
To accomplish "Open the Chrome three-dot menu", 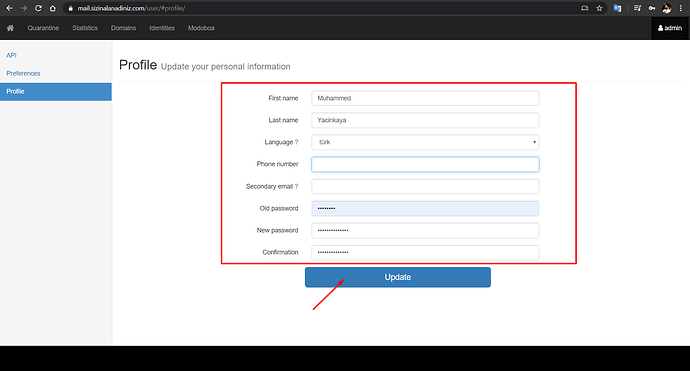I will (x=681, y=8).
